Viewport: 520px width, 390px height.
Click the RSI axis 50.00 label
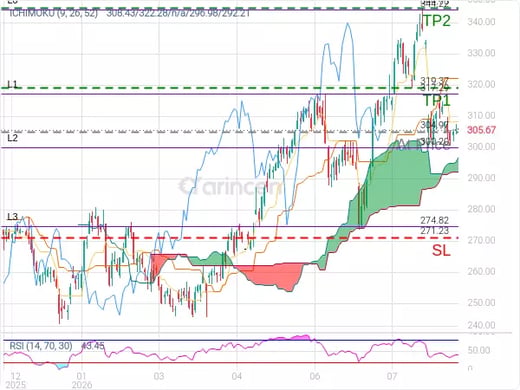click(478, 350)
